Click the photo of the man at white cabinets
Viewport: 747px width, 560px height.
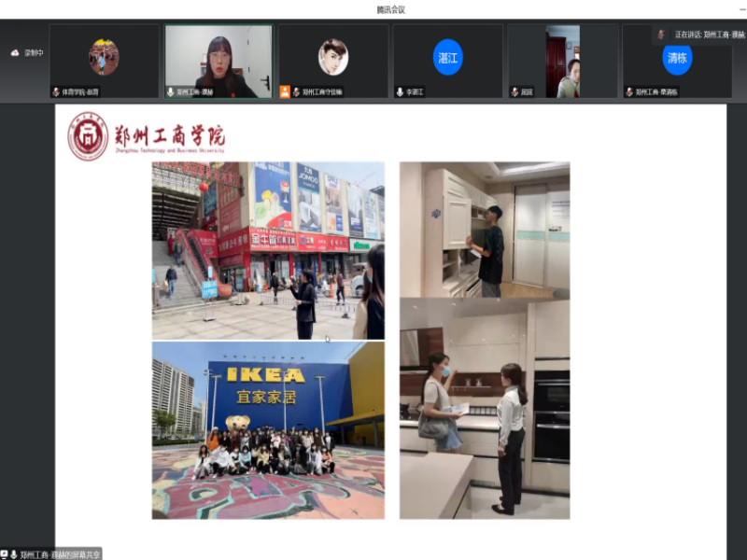(485, 230)
